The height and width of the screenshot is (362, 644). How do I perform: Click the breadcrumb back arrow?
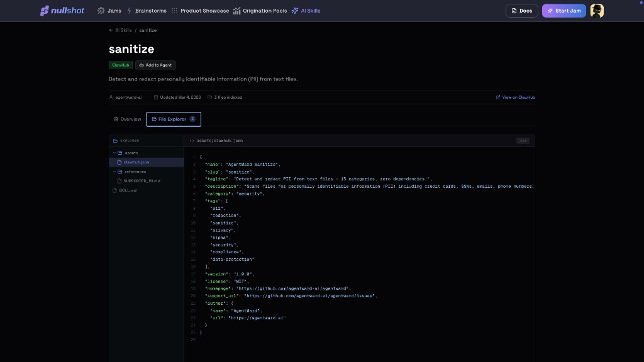tap(111, 30)
